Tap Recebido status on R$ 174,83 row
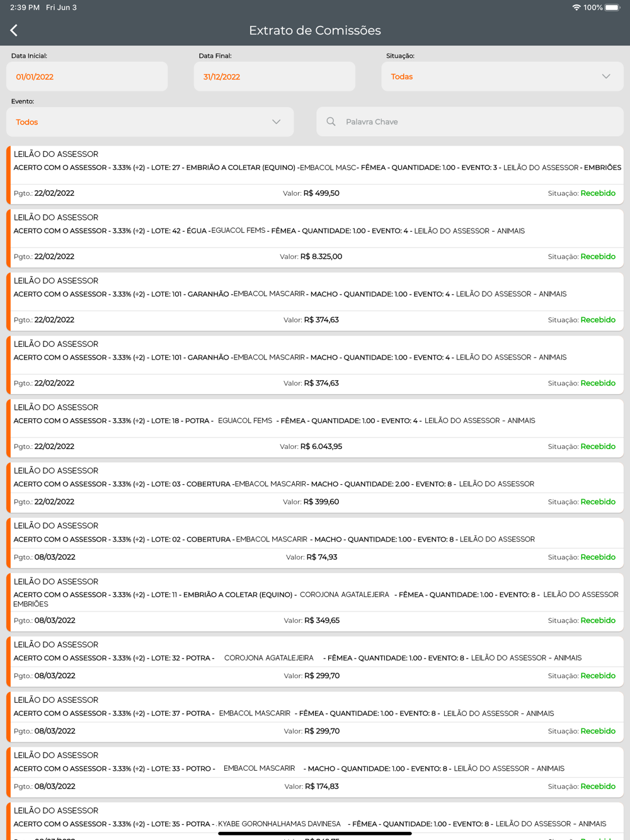630x840 pixels. coord(598,786)
